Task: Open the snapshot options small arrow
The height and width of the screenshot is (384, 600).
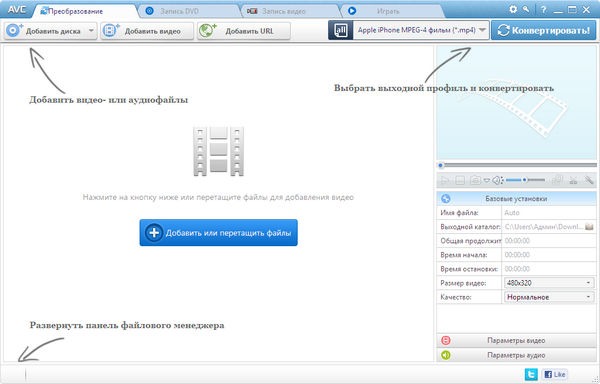Action: 486,180
